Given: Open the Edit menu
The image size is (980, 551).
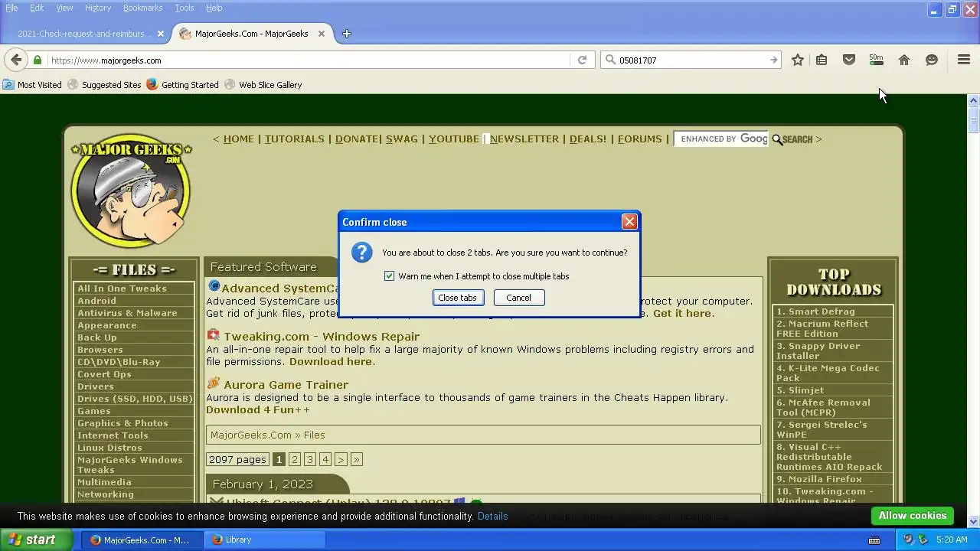Looking at the screenshot, I should pos(37,8).
